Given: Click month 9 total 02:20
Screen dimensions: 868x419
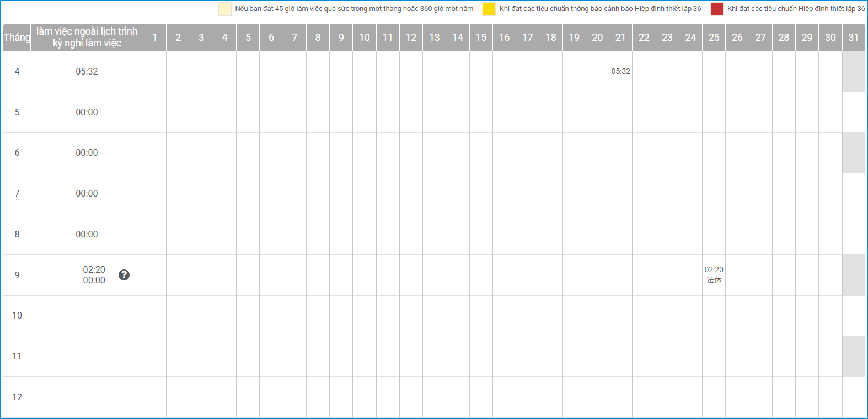Looking at the screenshot, I should coord(94,269).
